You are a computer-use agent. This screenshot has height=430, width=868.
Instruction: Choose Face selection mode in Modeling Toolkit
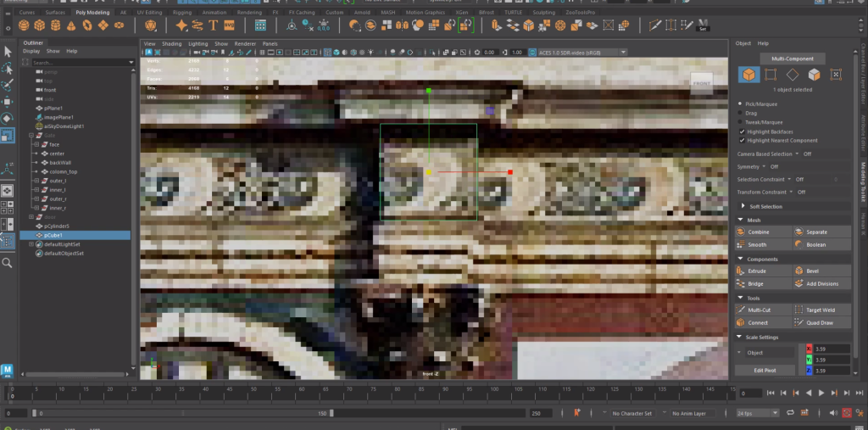point(814,75)
